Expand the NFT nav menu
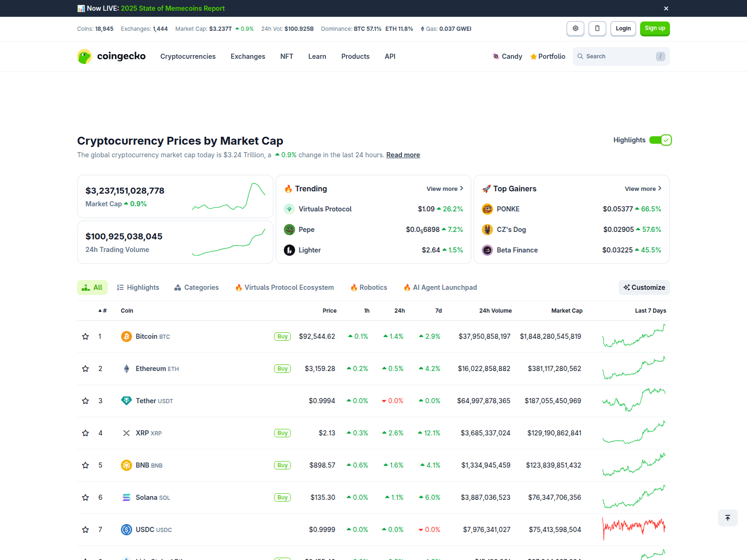 287,56
